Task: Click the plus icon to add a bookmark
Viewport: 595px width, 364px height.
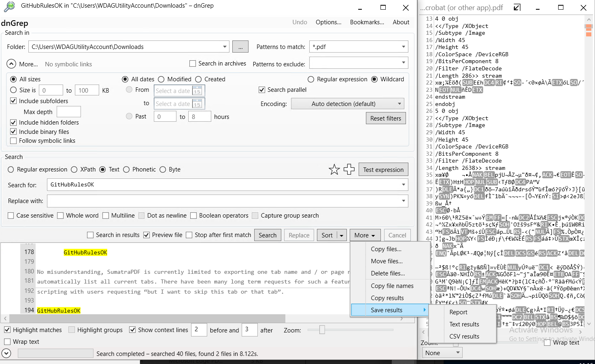Action: [348, 169]
